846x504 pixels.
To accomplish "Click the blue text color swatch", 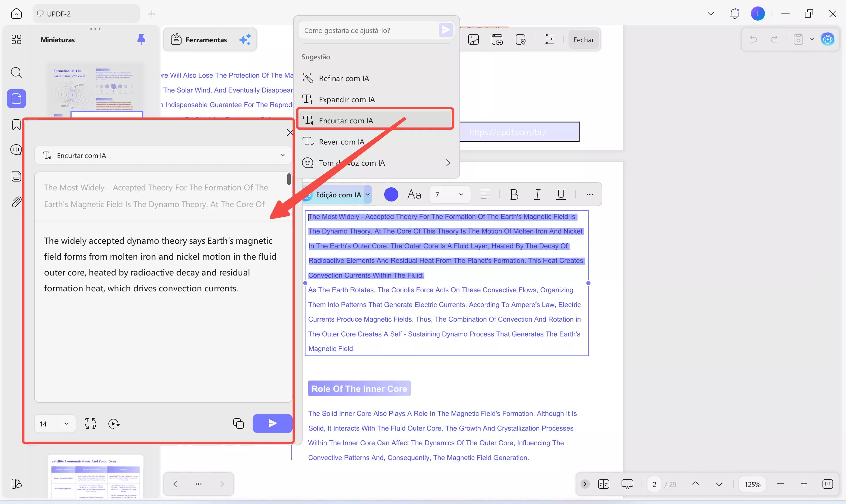I will tap(391, 195).
